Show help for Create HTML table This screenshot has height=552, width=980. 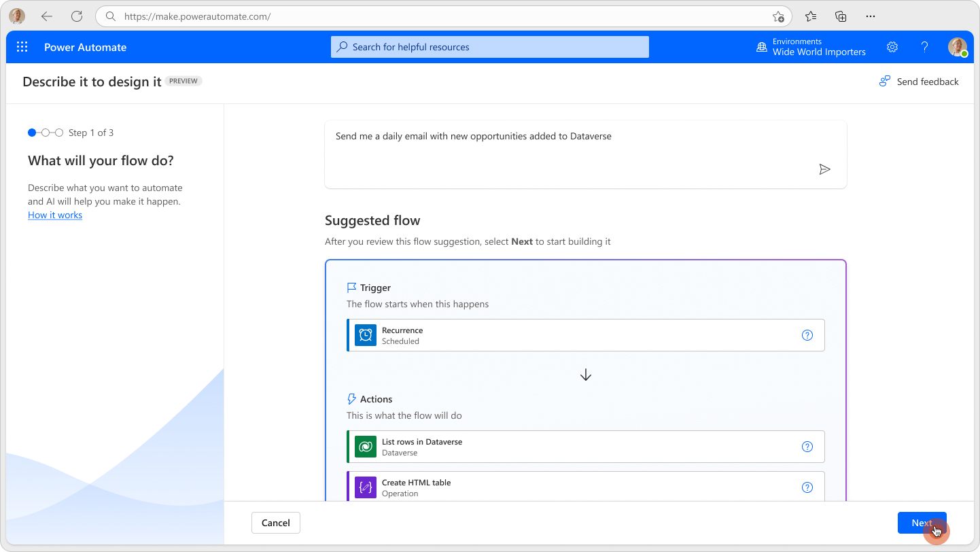coord(807,487)
